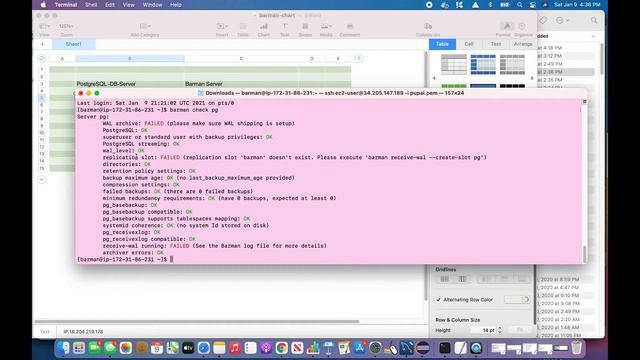The width and height of the screenshot is (640, 360).
Task: Select the PostgreSQL -DB-Server cell
Action: (x=130, y=84)
